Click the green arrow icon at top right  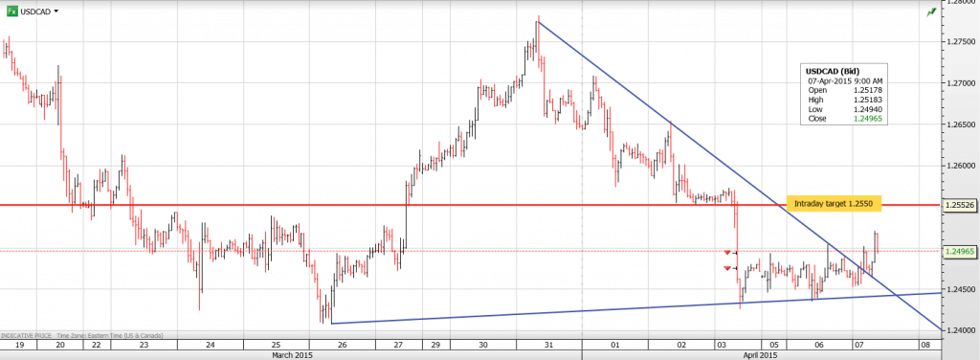[x=931, y=11]
